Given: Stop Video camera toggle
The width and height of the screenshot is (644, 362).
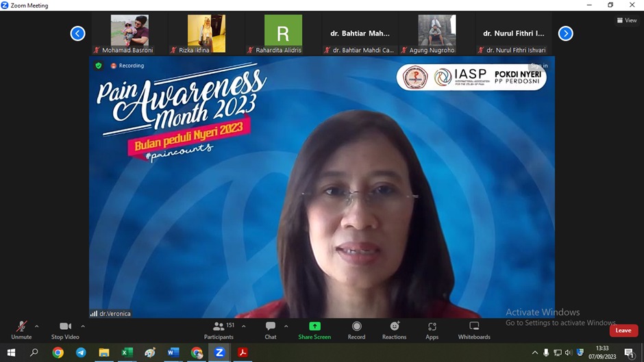Looking at the screenshot, I should (x=65, y=328).
